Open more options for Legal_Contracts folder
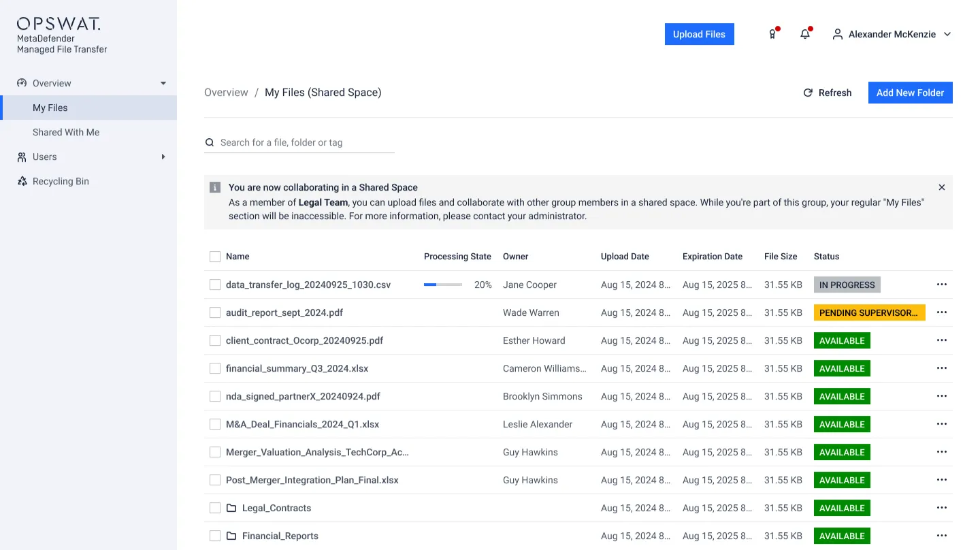The width and height of the screenshot is (980, 550). click(x=941, y=508)
